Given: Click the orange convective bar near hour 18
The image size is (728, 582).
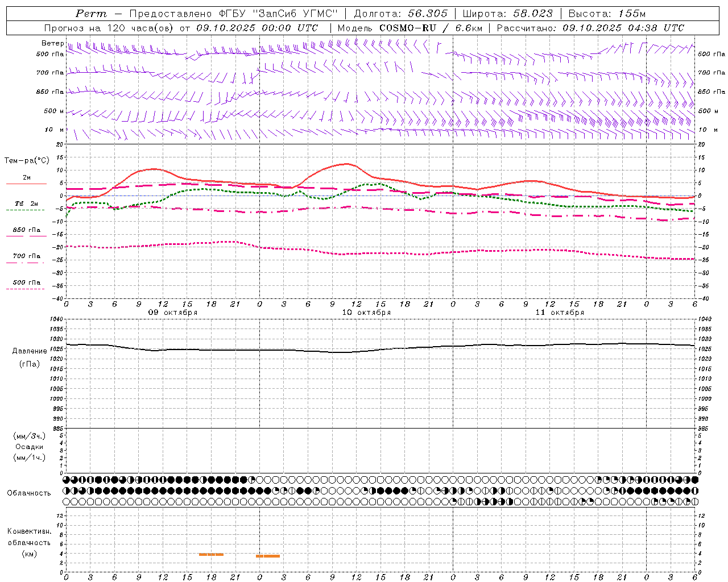Looking at the screenshot, I should 211,554.
